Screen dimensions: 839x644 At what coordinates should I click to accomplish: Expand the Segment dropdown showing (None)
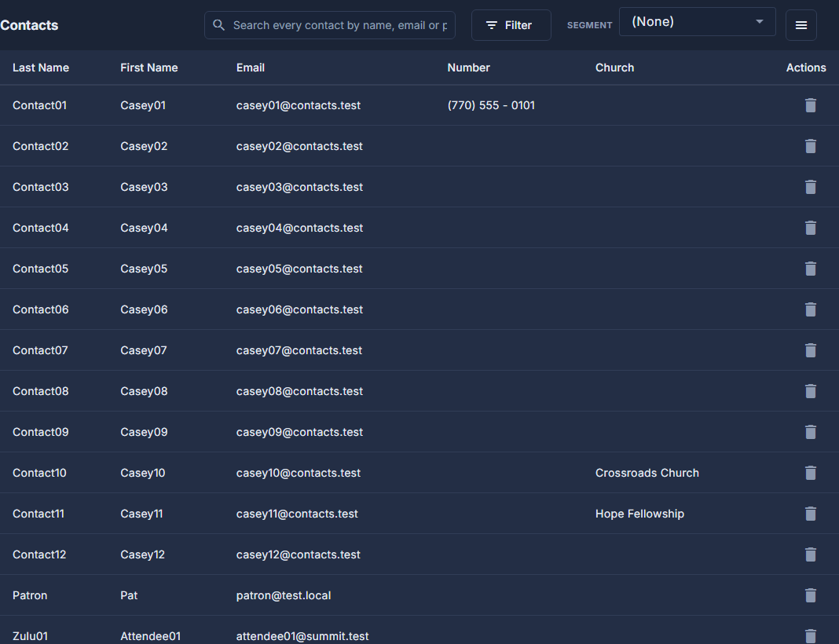point(697,22)
